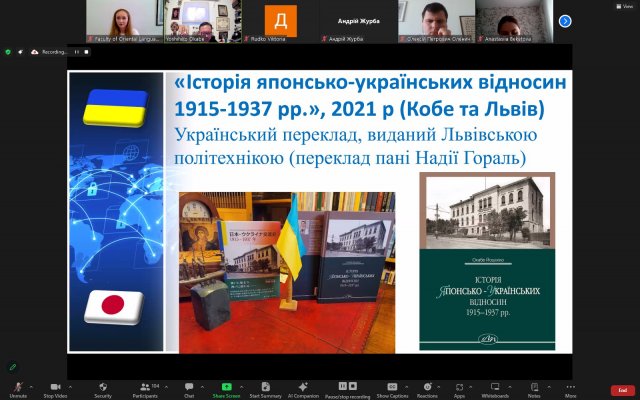Expand the audio options arrow beside Unmute
The width and height of the screenshot is (640, 400).
coord(33,386)
